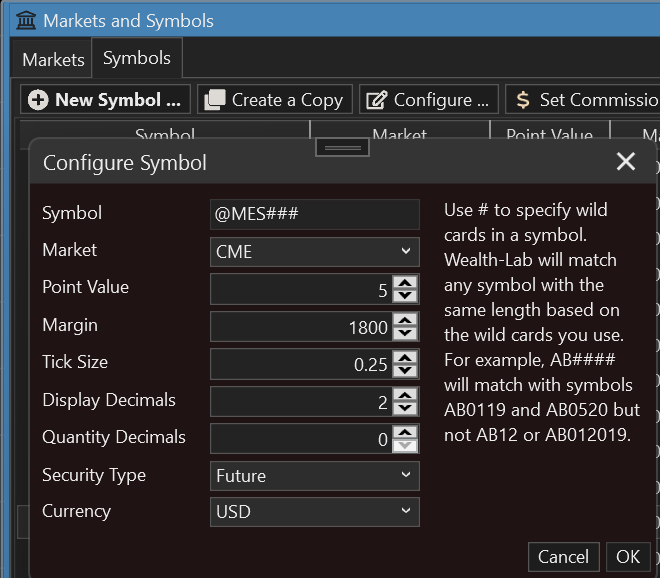Open the Market dropdown showing CME
660x578 pixels.
click(314, 251)
